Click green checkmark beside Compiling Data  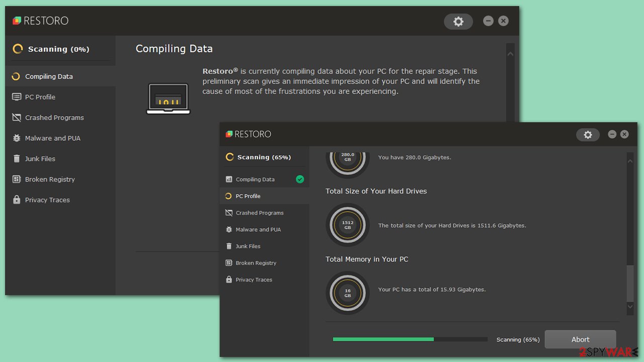click(300, 179)
